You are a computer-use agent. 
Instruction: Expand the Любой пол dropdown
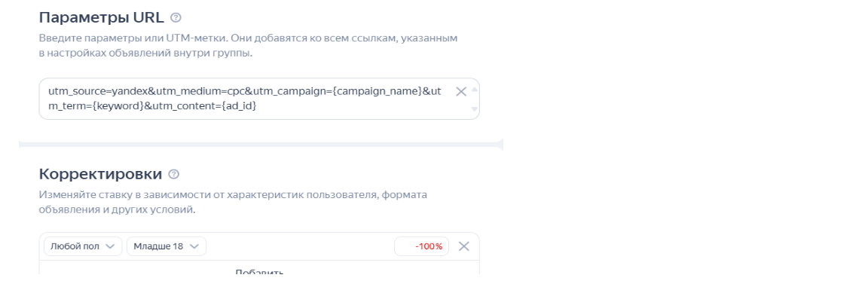(x=83, y=246)
